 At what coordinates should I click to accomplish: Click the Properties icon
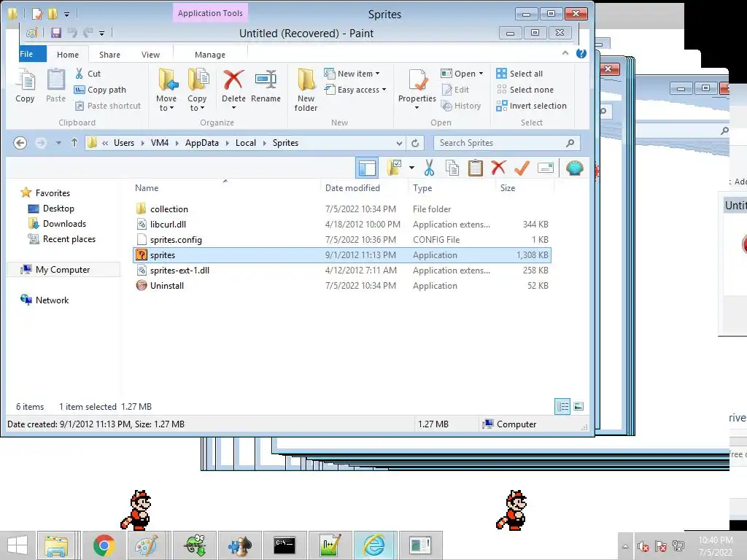(x=417, y=79)
